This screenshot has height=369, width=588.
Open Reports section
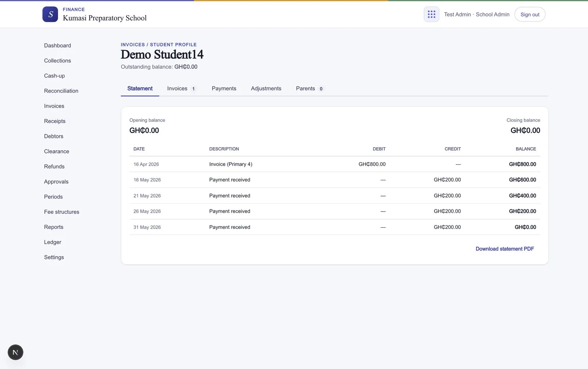point(54,227)
